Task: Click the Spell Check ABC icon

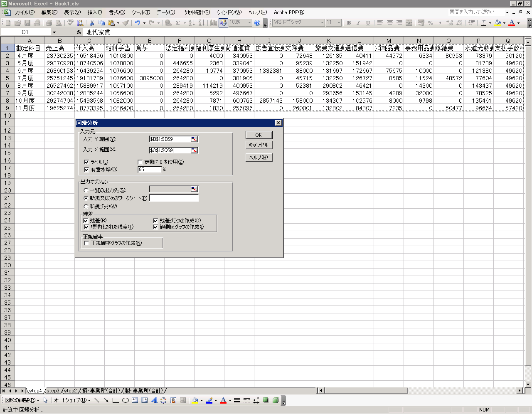Action: [71, 23]
